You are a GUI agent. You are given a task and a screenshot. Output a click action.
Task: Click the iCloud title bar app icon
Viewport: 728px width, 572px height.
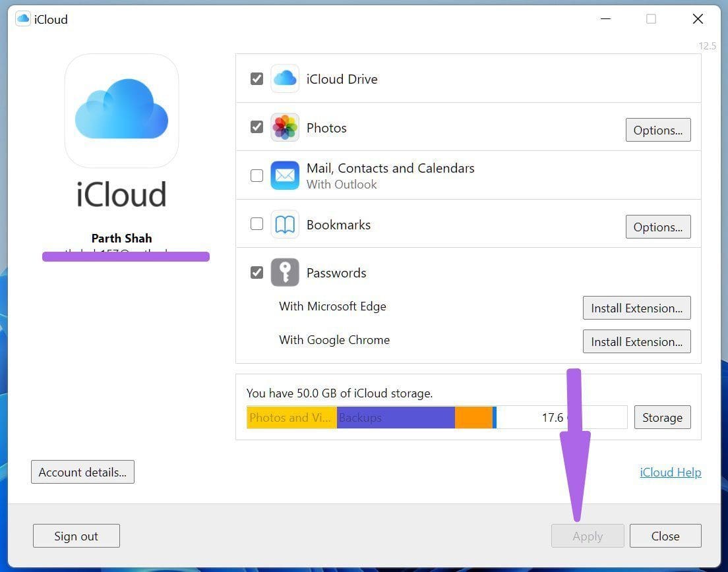tap(22, 19)
